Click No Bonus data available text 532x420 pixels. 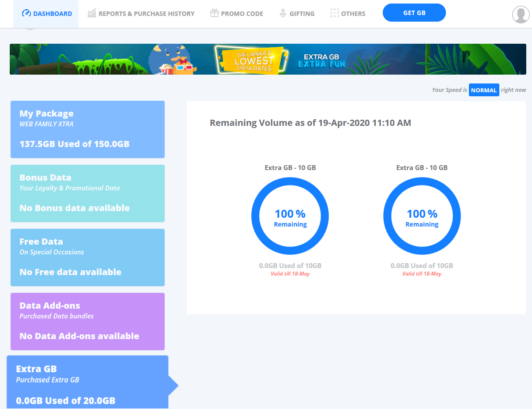75,208
